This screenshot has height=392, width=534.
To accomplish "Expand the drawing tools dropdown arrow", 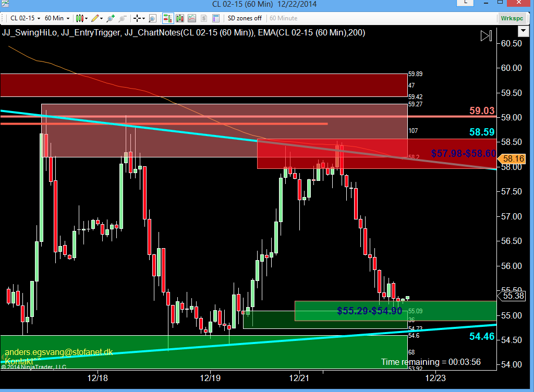I will (x=102, y=18).
